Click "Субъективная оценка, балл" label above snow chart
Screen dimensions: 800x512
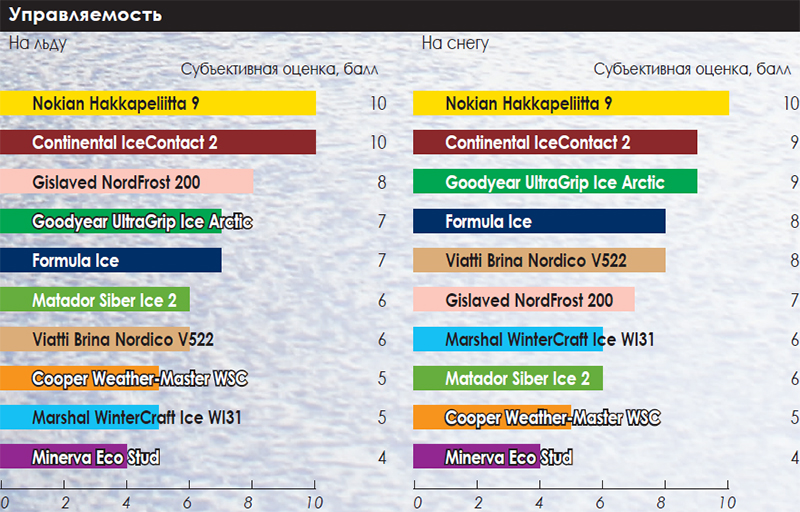(x=692, y=69)
